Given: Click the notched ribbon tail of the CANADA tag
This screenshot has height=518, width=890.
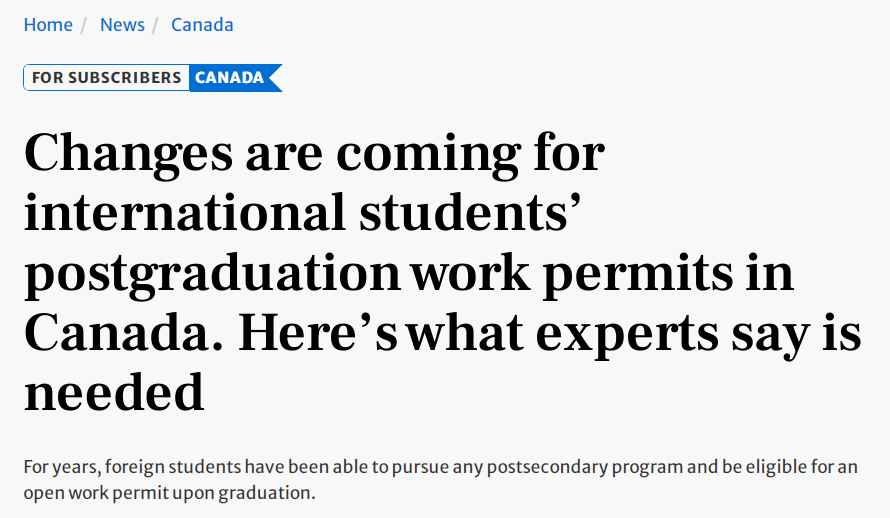Looking at the screenshot, I should point(275,78).
